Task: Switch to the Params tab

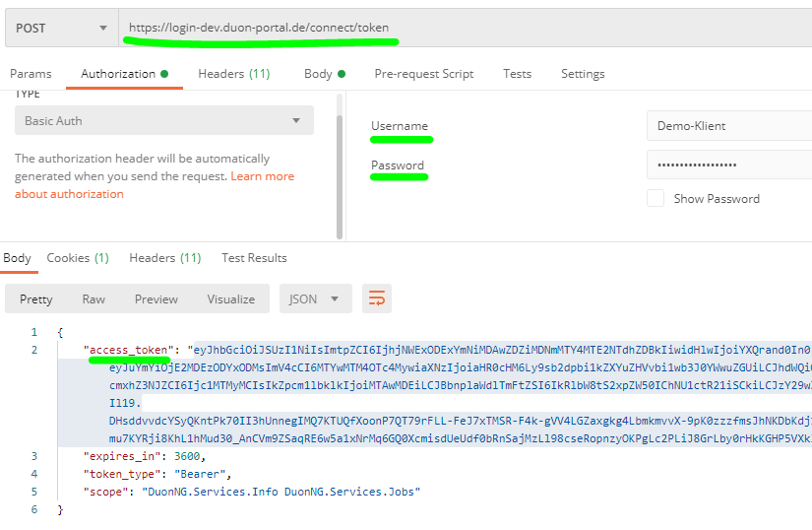Action: click(x=31, y=74)
